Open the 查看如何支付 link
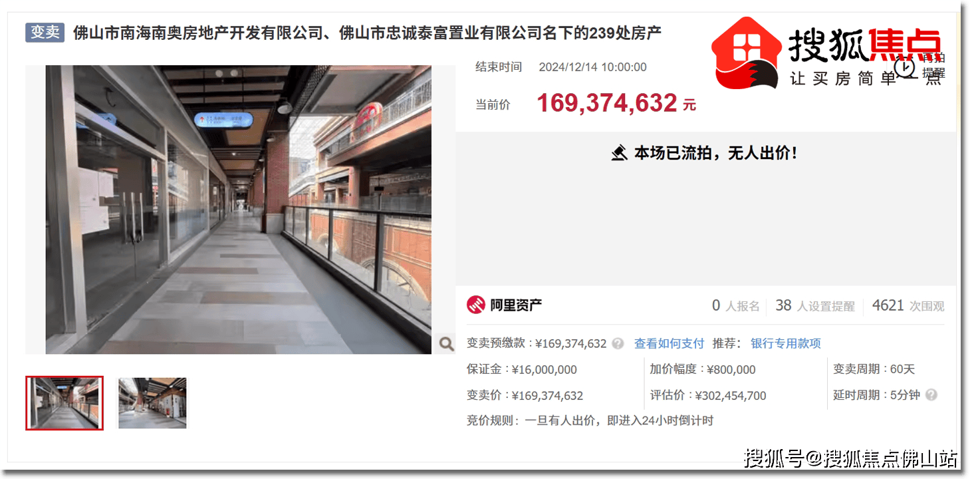 [669, 343]
